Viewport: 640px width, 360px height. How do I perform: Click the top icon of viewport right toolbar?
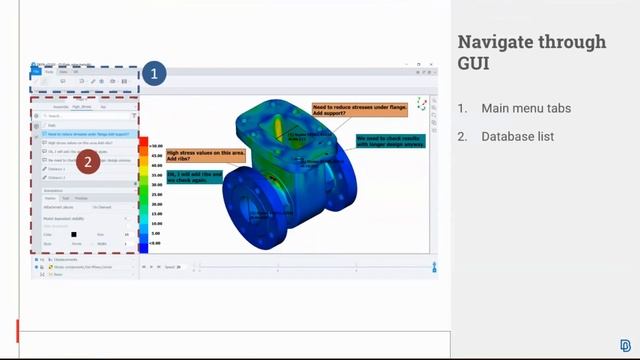[x=434, y=100]
